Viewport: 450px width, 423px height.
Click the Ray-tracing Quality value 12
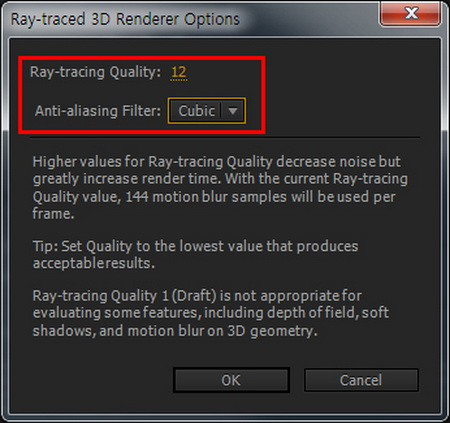coord(179,72)
